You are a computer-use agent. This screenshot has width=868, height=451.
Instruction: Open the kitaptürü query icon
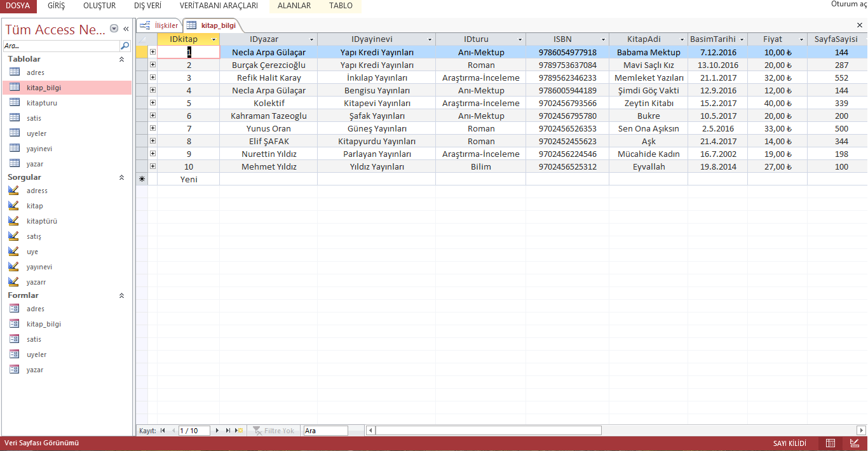point(14,221)
